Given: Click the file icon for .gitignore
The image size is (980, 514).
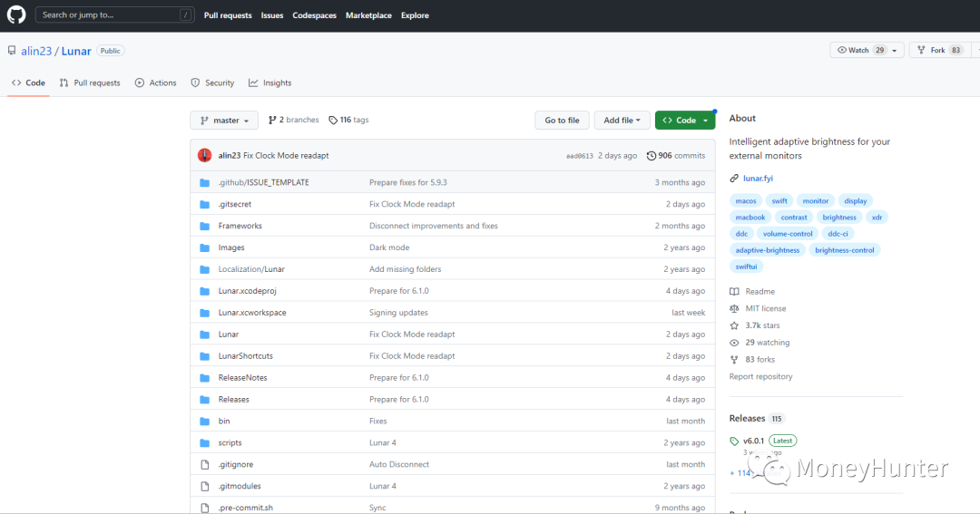Looking at the screenshot, I should tap(204, 465).
